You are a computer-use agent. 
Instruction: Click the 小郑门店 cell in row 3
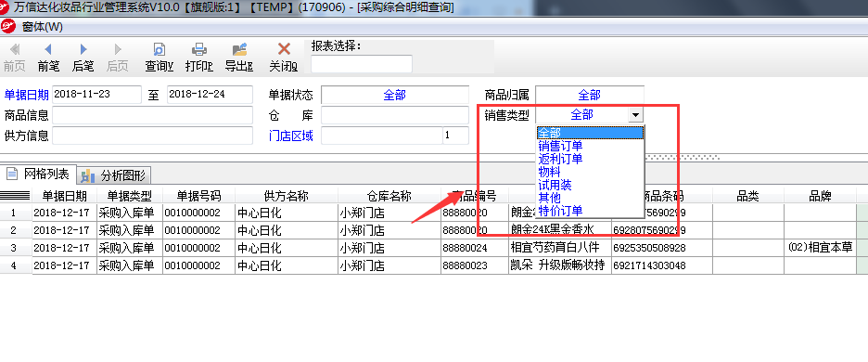[x=389, y=248]
